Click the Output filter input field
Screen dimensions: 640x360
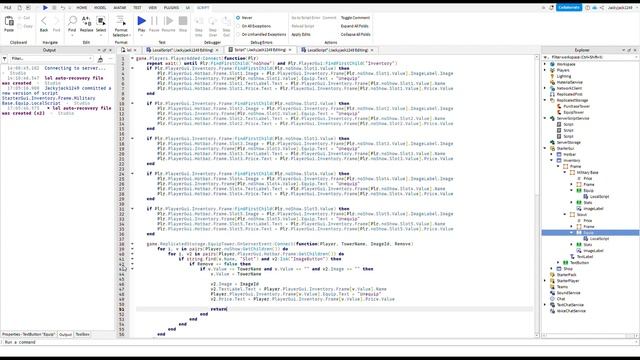click(x=51, y=59)
